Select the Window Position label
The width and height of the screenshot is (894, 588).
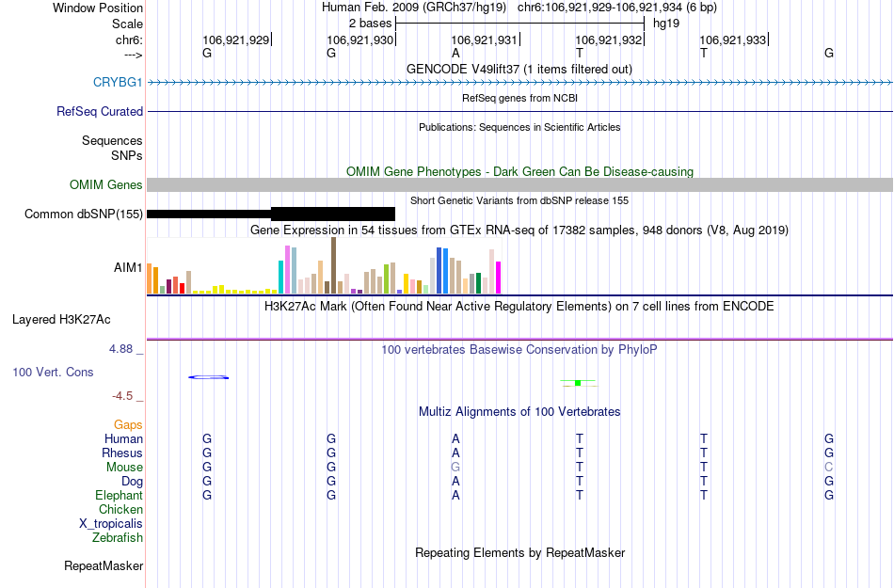pos(98,8)
